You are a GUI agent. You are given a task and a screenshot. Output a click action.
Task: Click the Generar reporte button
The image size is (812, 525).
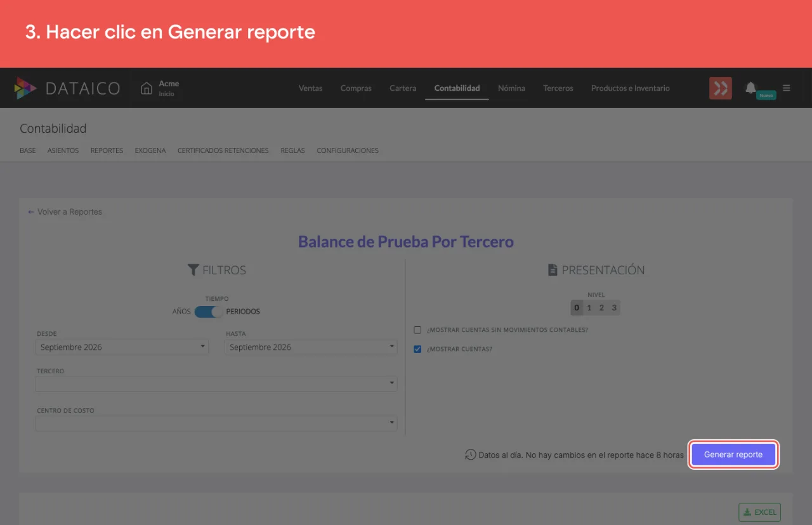pyautogui.click(x=733, y=455)
